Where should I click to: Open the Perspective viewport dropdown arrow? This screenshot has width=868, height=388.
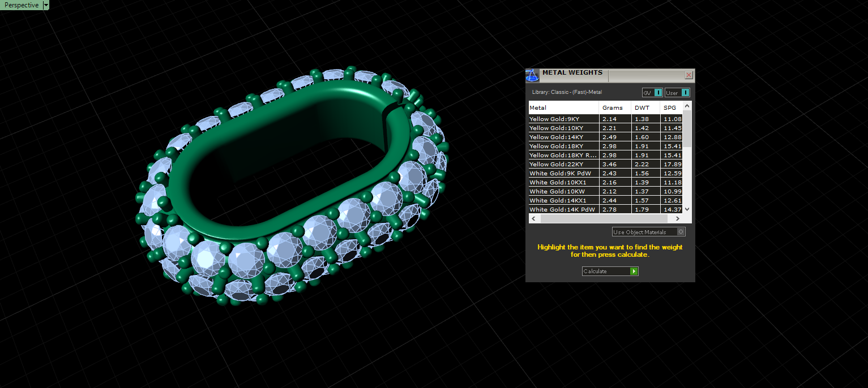[x=46, y=5]
